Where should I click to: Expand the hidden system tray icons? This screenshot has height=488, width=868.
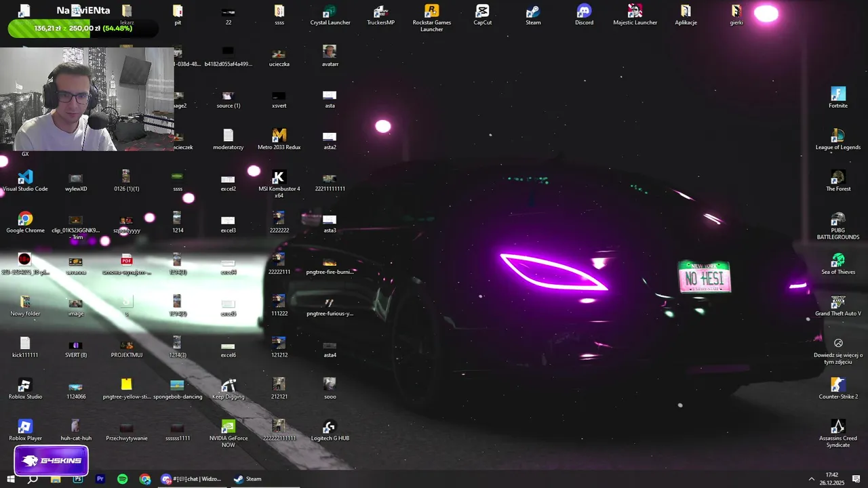(812, 479)
